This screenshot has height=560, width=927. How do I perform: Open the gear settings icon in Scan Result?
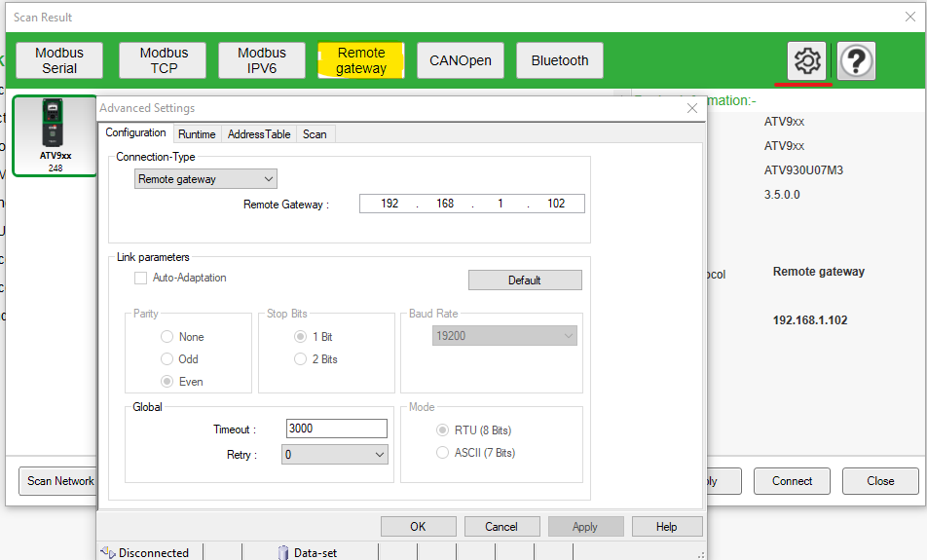[x=807, y=60]
